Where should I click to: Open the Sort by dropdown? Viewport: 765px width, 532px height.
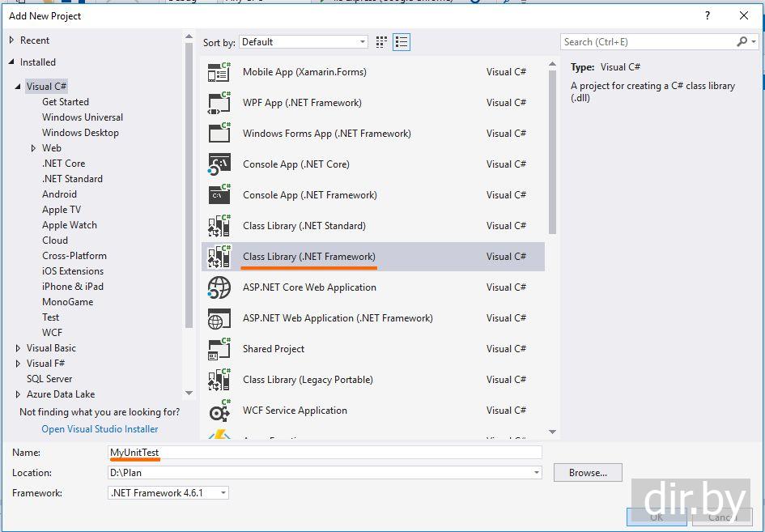[304, 42]
